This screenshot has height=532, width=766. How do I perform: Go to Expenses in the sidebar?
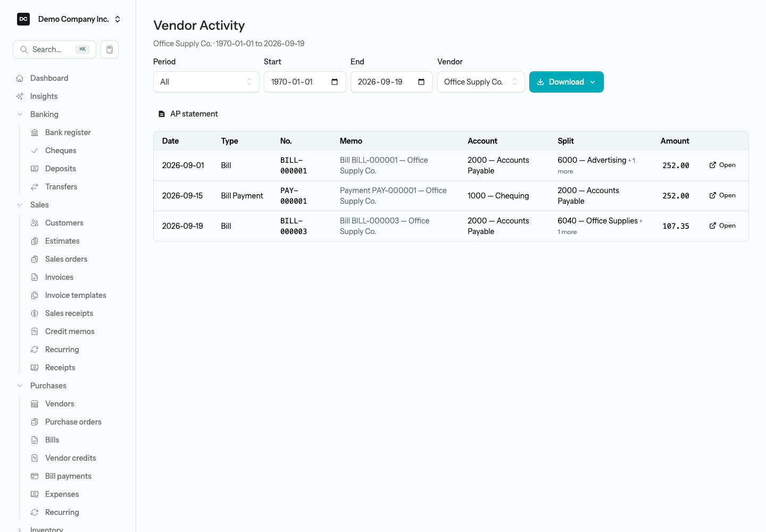[x=62, y=494]
